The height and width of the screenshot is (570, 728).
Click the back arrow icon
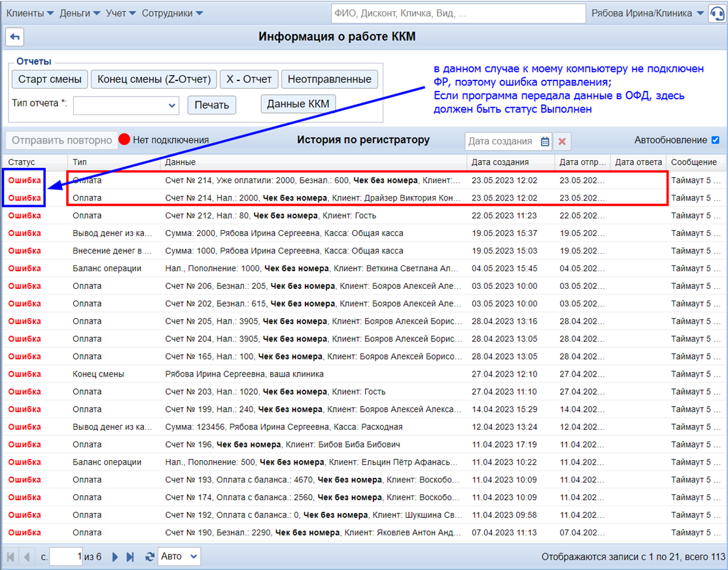coord(14,37)
